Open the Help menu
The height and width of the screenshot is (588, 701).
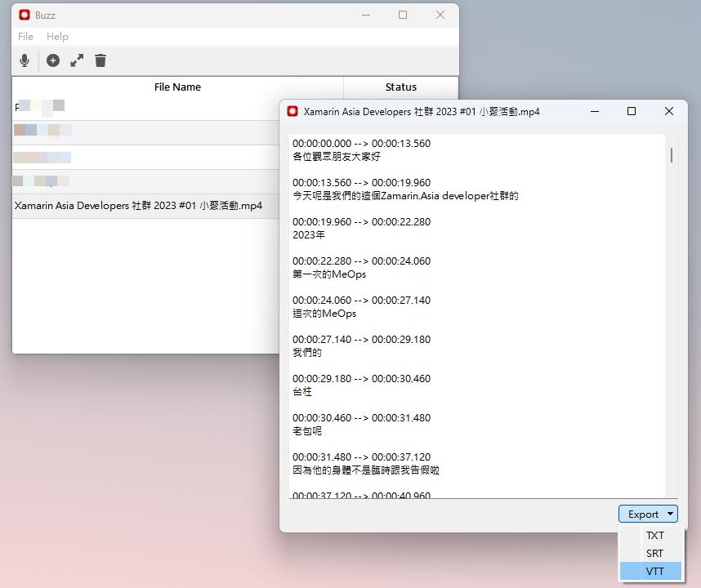coord(57,36)
